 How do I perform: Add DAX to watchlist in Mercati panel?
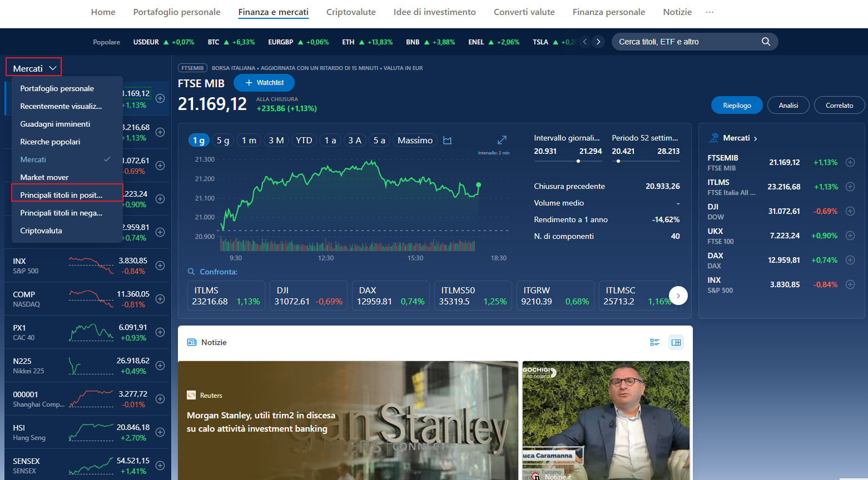(x=850, y=260)
